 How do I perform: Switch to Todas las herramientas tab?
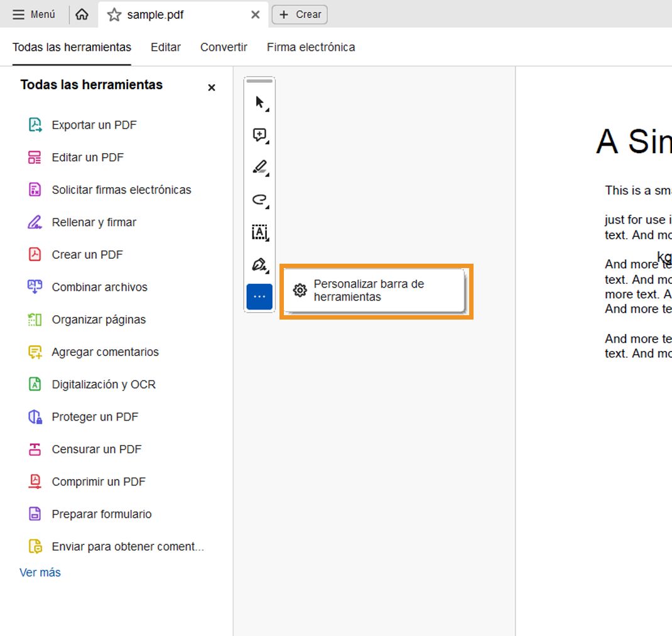[x=72, y=47]
